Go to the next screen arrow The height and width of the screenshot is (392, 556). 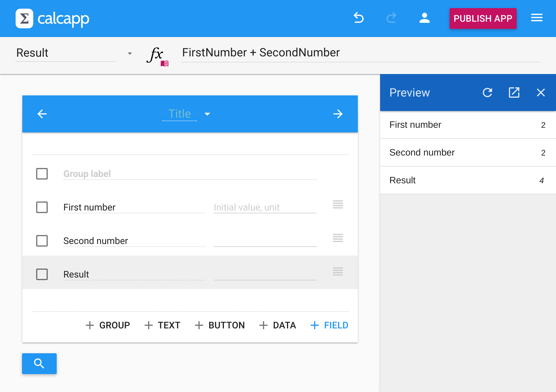click(338, 114)
